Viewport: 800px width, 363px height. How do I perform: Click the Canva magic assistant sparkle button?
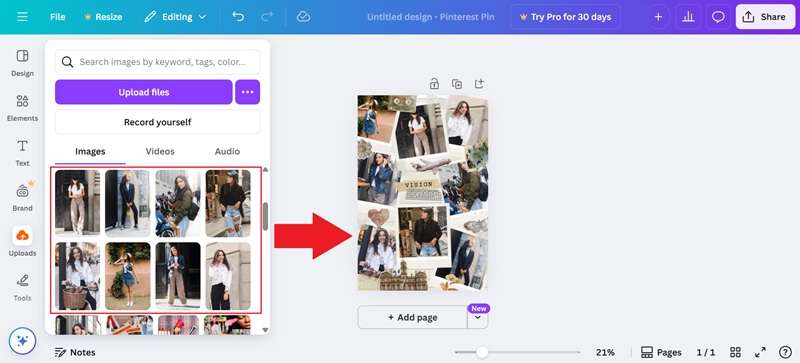(x=22, y=341)
